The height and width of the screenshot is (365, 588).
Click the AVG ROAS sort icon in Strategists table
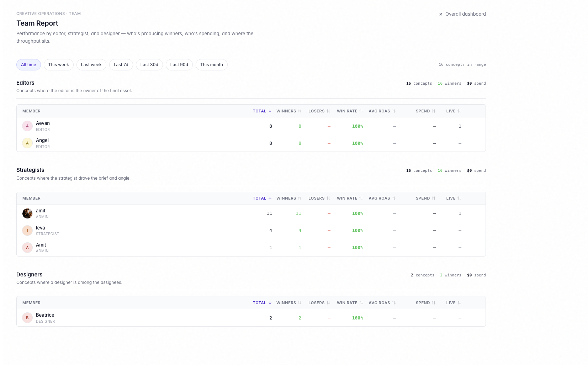pyautogui.click(x=393, y=198)
